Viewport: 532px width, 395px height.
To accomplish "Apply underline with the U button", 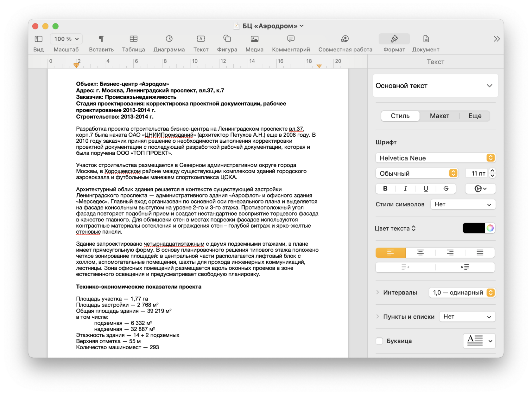I will click(426, 189).
